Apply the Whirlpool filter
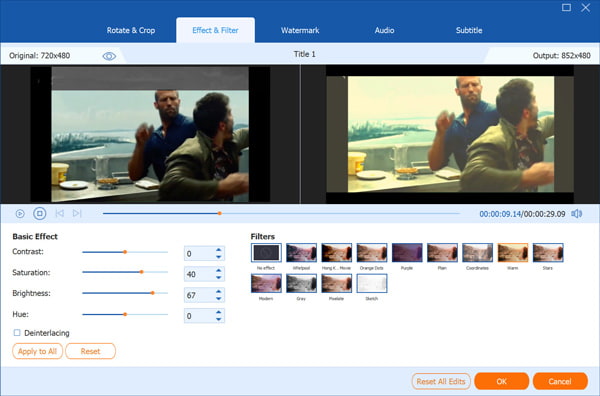This screenshot has height=396, width=600. [x=302, y=253]
